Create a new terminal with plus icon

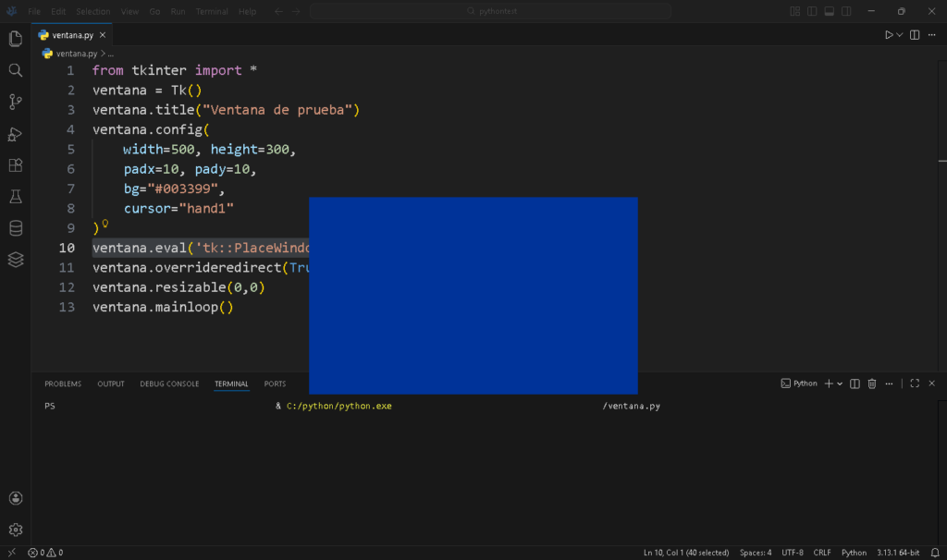pos(829,383)
